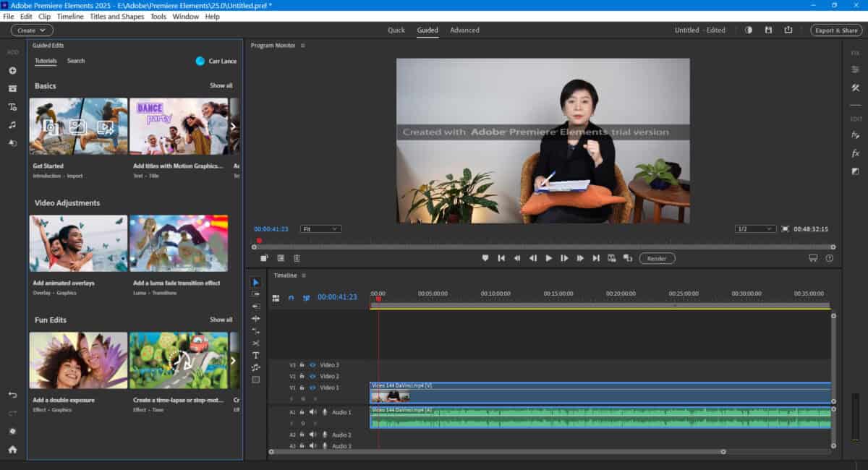Select the Razor scissors tool
Screen dimensions: 868x470
(x=255, y=343)
